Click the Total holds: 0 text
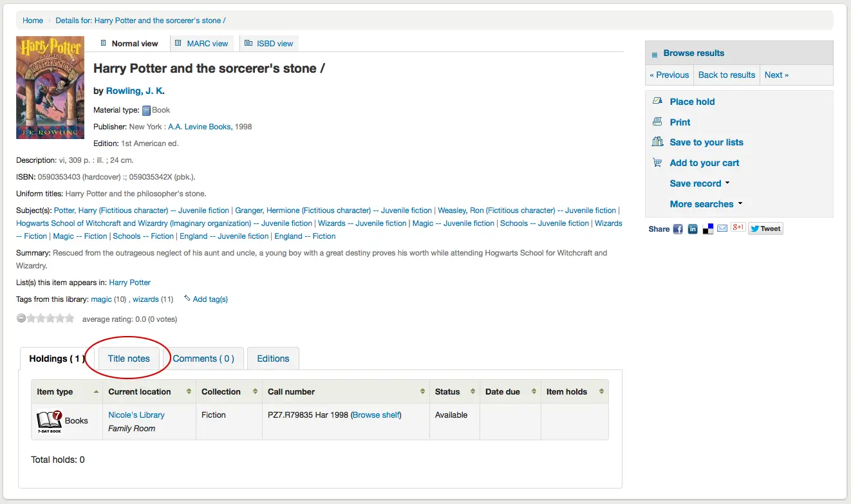 tap(58, 460)
